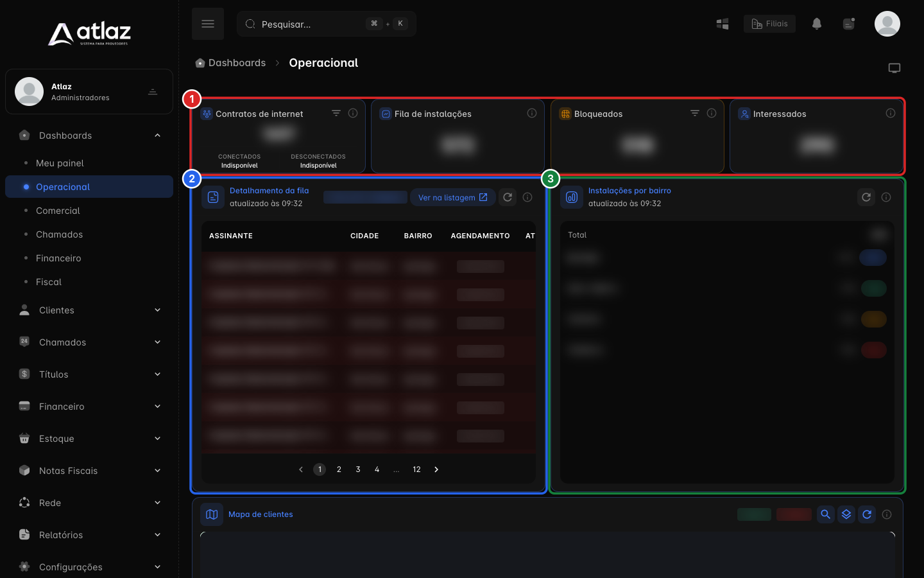
Task: Open filter on Contratos de internet card
Action: (x=336, y=113)
